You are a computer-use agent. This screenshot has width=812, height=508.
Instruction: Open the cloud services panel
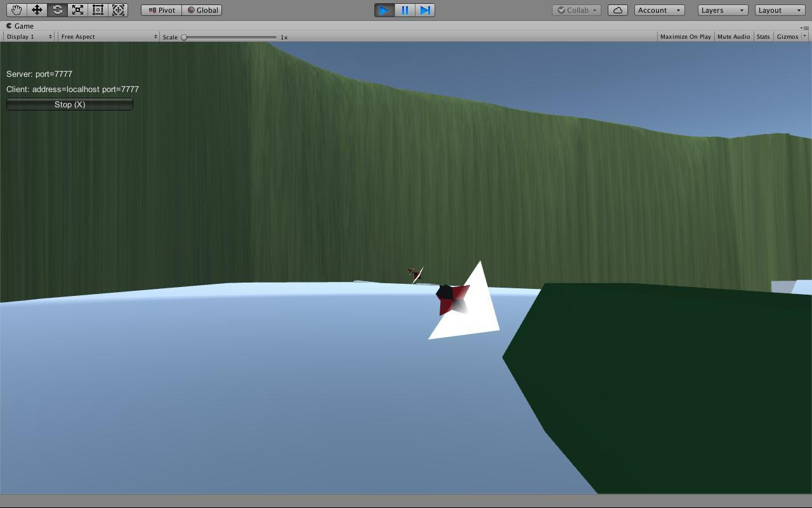[x=618, y=10]
